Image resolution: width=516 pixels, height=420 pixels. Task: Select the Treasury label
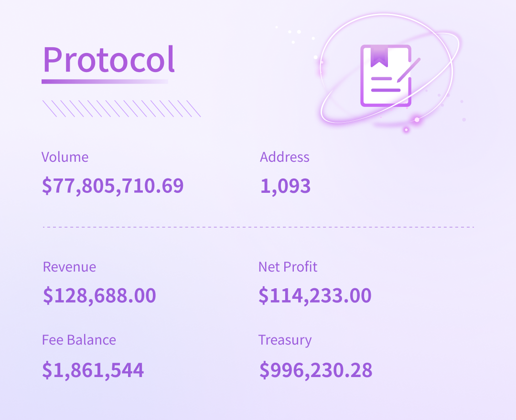[285, 340]
